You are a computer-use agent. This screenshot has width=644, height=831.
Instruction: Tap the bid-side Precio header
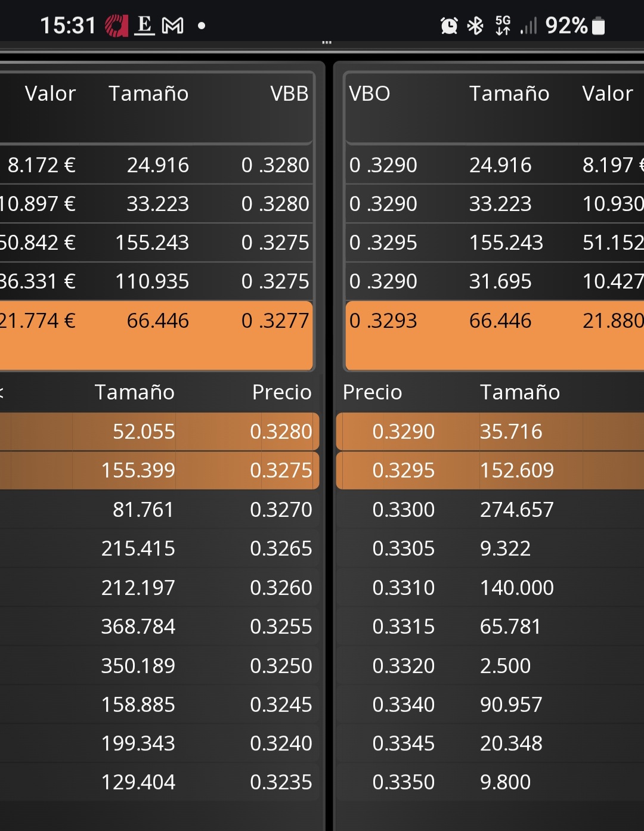pyautogui.click(x=281, y=392)
